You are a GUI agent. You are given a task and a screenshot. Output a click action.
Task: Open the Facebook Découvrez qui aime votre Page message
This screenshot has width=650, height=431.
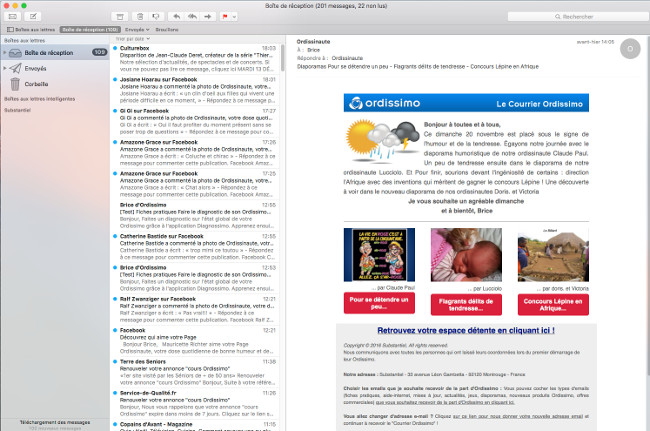tap(195, 341)
